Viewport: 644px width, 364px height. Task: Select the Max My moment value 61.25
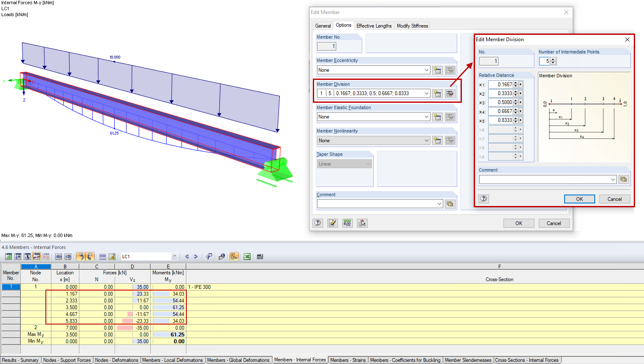(168, 335)
